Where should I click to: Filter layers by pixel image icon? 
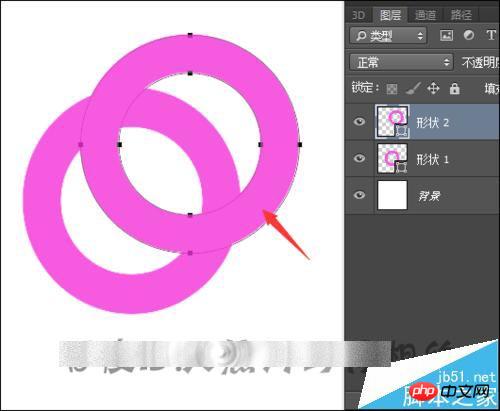point(447,35)
